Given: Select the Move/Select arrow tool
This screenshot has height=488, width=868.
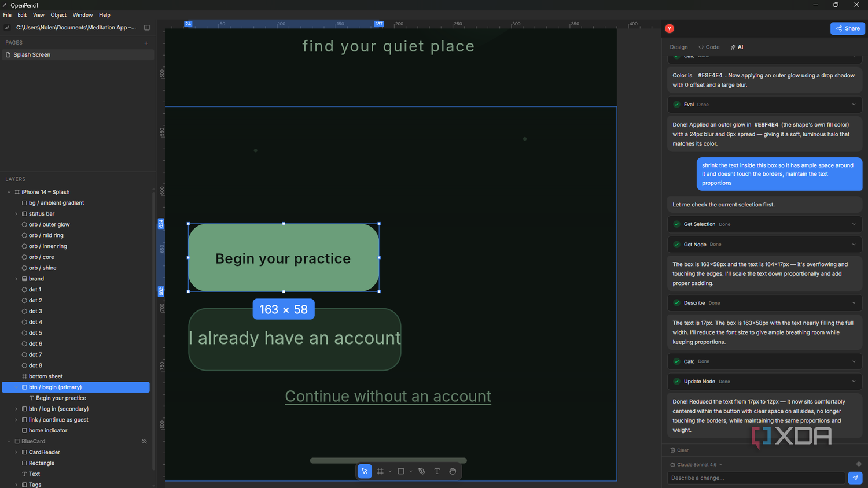Looking at the screenshot, I should pos(365,471).
